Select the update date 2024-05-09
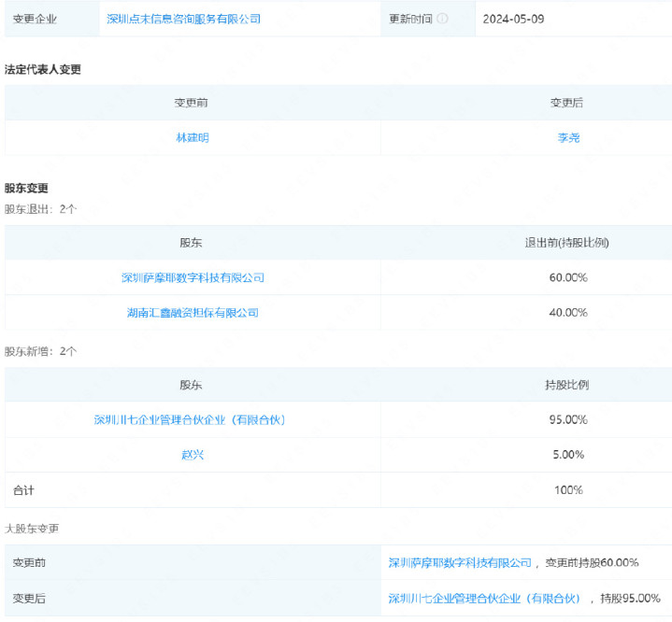672x622 pixels. pos(513,19)
